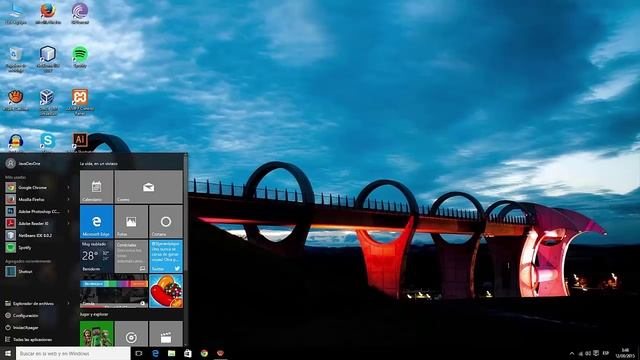Open the Recycle Bin on desktop
Screen dimensions: 640x360
16,59
